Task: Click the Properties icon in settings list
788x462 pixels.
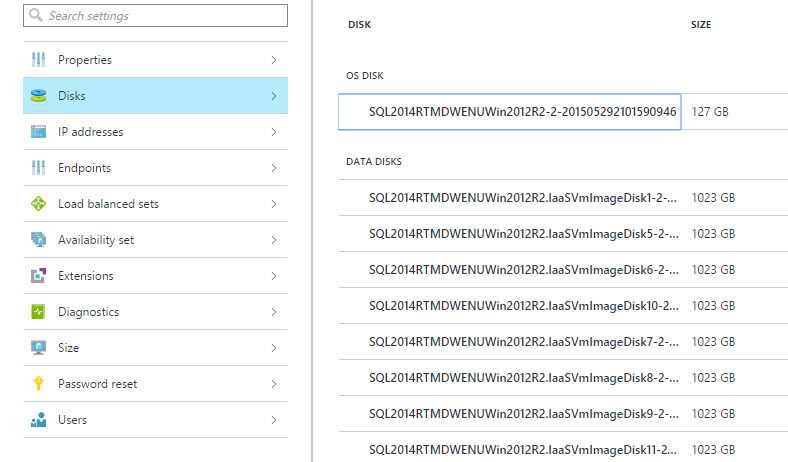Action: 39,60
